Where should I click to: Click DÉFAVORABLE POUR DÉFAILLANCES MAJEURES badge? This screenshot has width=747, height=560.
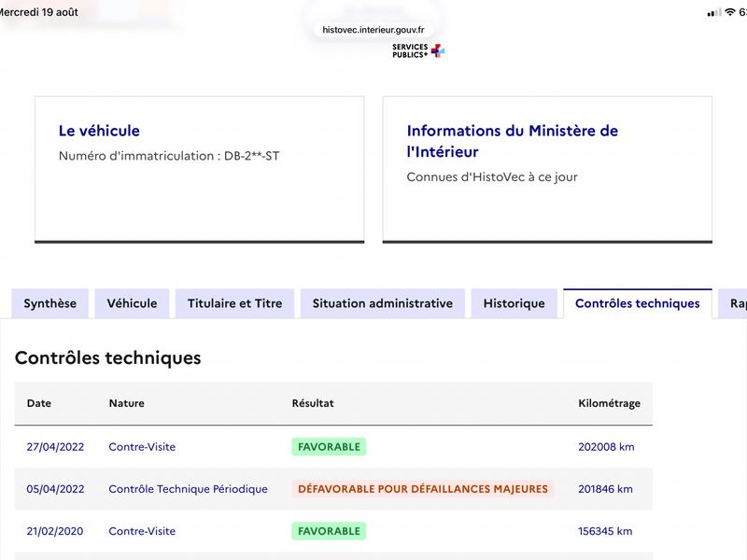pos(423,489)
